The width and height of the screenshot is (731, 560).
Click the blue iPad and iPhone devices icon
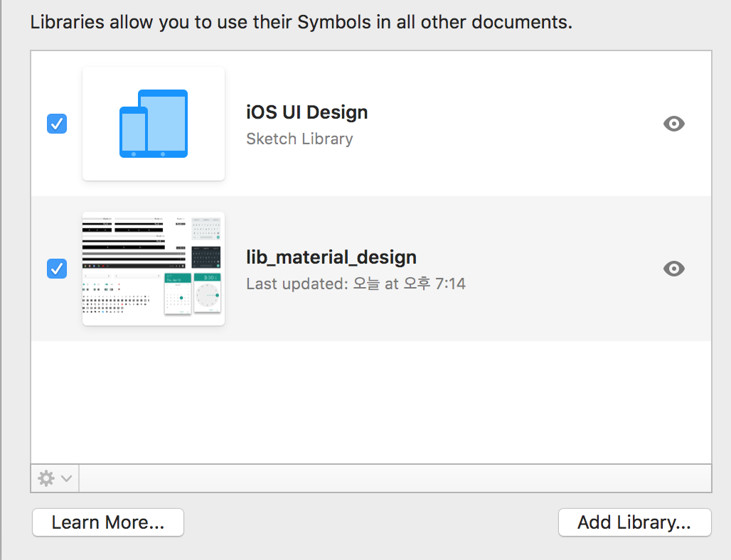click(154, 124)
